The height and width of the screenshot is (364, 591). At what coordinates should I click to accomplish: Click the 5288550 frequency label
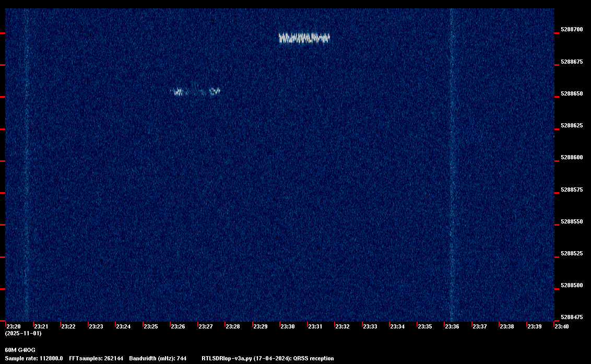point(571,221)
